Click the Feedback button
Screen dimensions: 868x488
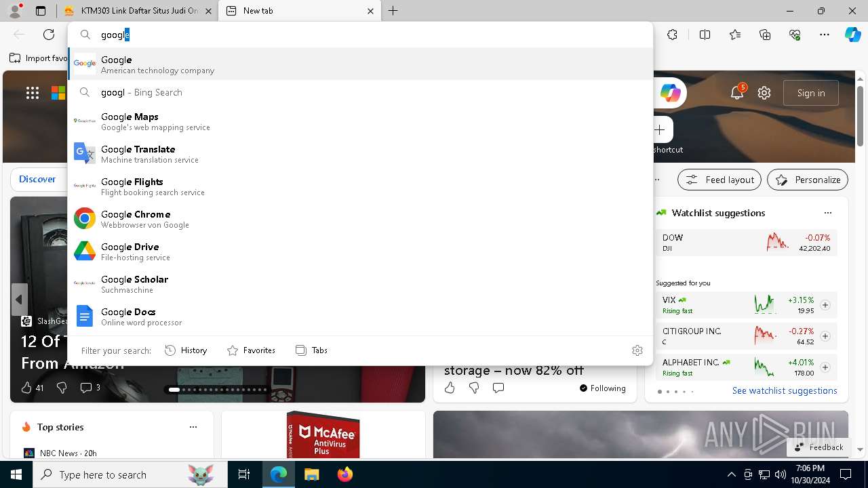(x=818, y=447)
